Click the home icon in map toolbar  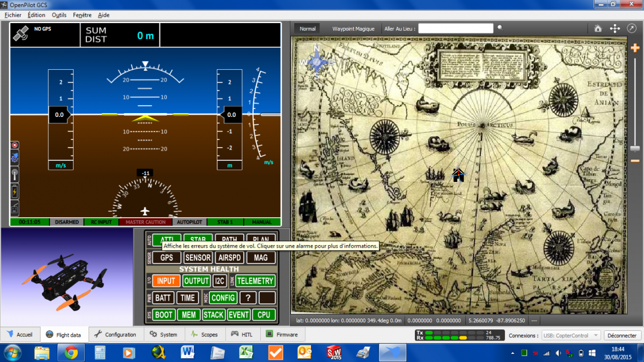(598, 28)
